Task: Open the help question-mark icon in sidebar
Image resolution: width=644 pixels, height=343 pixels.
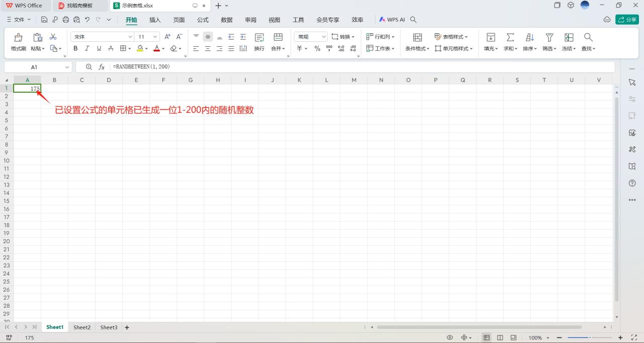Action: (632, 183)
